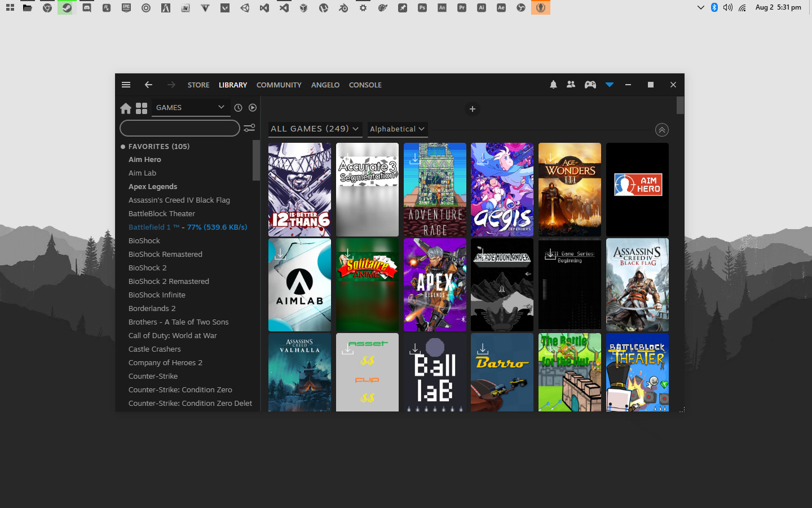Click the add shelf plus button
812x508 pixels.
[472, 109]
